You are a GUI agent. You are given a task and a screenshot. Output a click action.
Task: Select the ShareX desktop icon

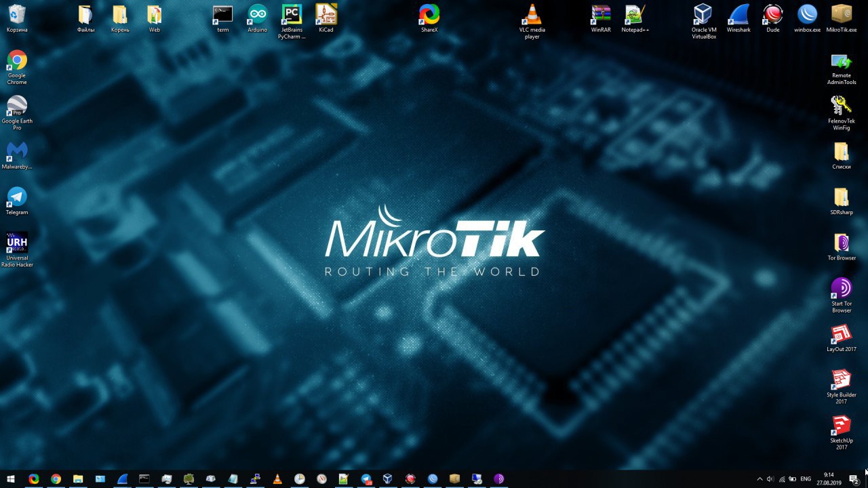click(x=429, y=18)
